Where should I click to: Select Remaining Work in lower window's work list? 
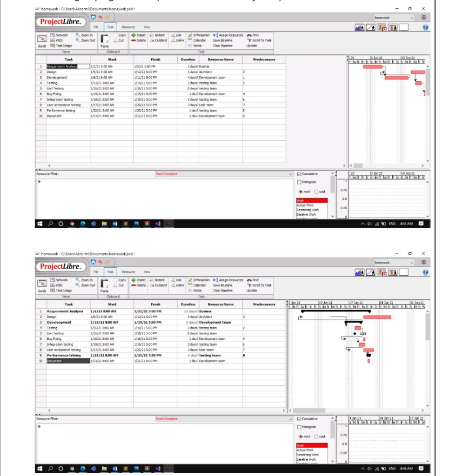pos(308,455)
